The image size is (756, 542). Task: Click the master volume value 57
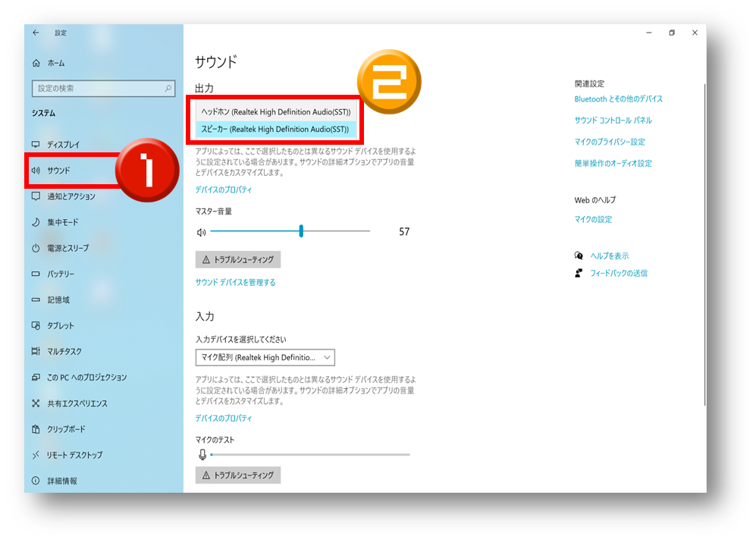tap(404, 232)
